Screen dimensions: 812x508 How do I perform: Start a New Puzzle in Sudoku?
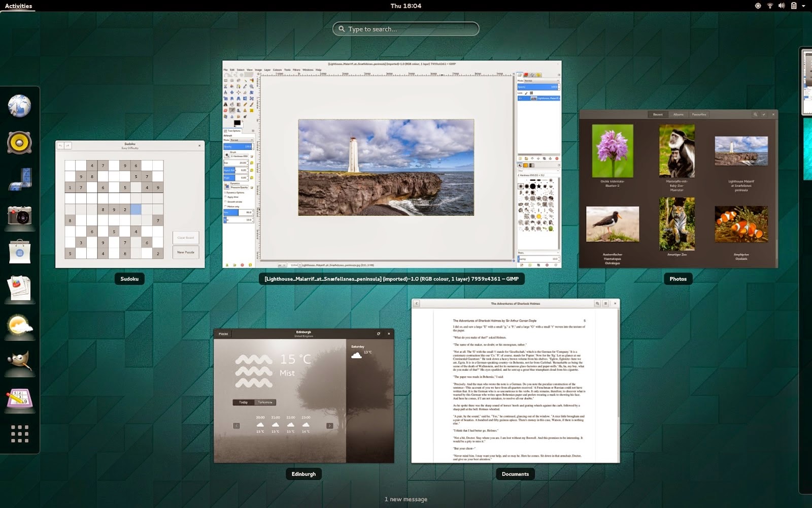[185, 252]
